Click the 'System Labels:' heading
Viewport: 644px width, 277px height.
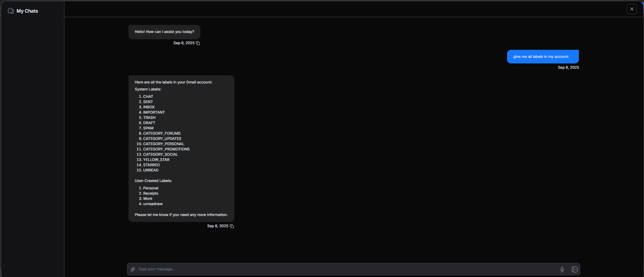pyautogui.click(x=148, y=89)
